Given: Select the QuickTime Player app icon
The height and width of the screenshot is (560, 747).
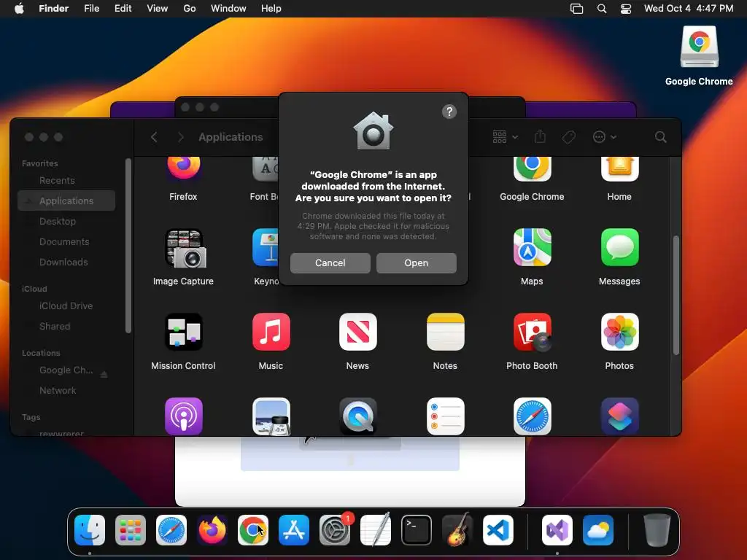Looking at the screenshot, I should pyautogui.click(x=357, y=416).
